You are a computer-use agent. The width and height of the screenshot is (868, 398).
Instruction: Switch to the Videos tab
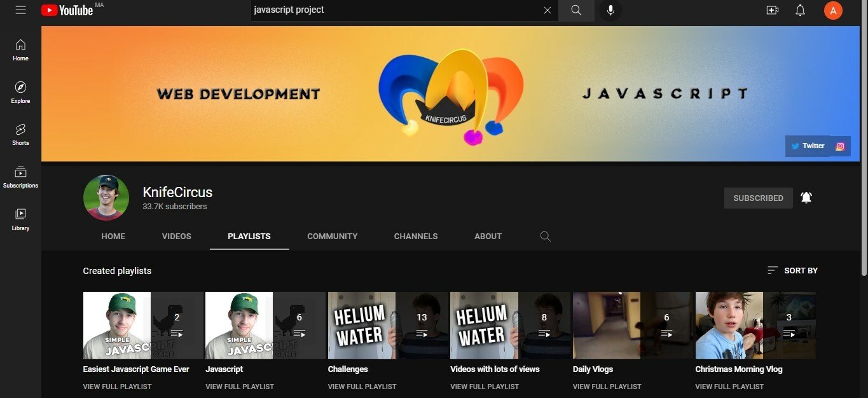click(x=176, y=237)
